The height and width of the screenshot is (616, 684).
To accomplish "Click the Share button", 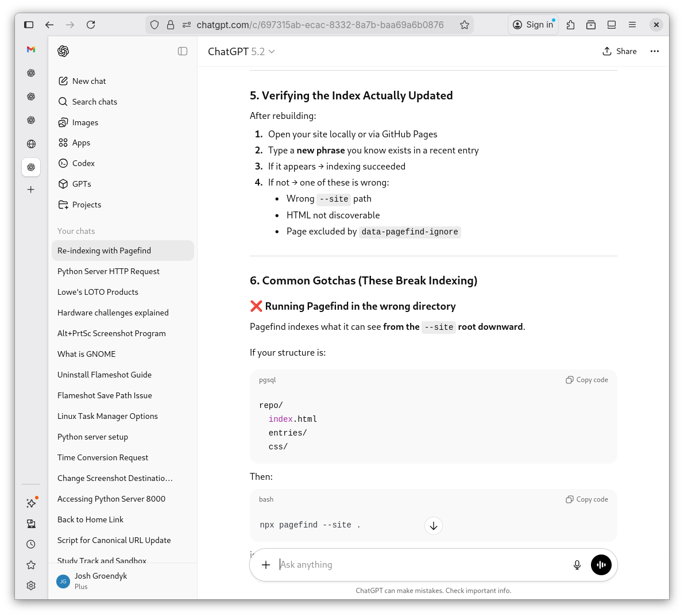I will click(620, 51).
